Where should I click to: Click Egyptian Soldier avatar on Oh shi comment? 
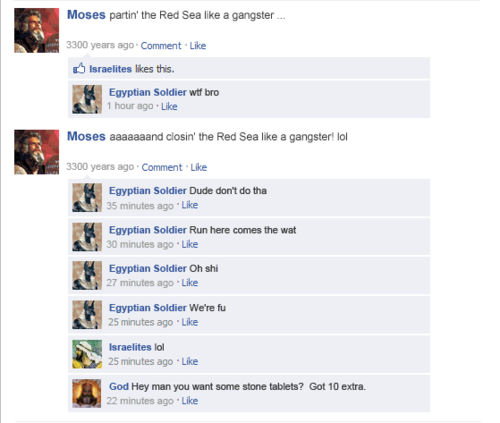coord(87,275)
